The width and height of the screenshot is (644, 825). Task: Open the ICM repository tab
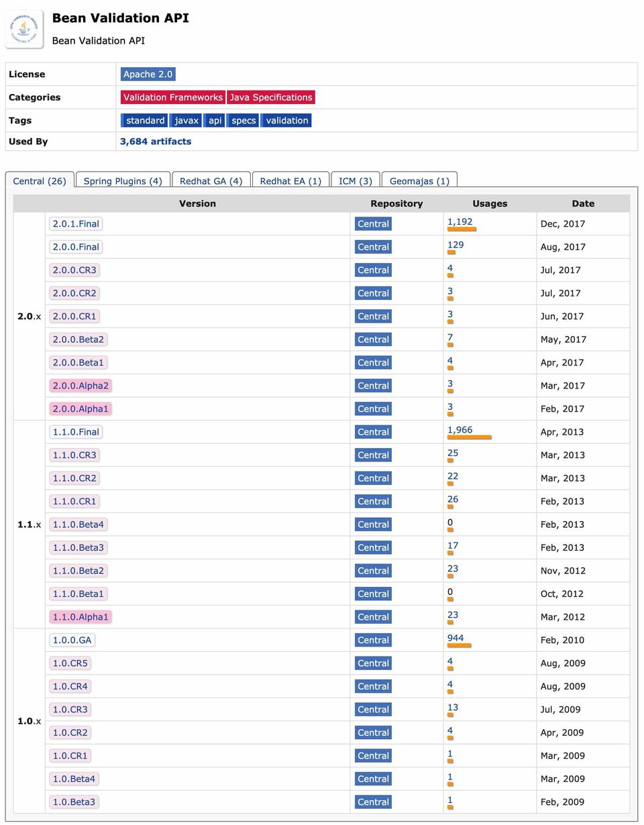tap(356, 181)
